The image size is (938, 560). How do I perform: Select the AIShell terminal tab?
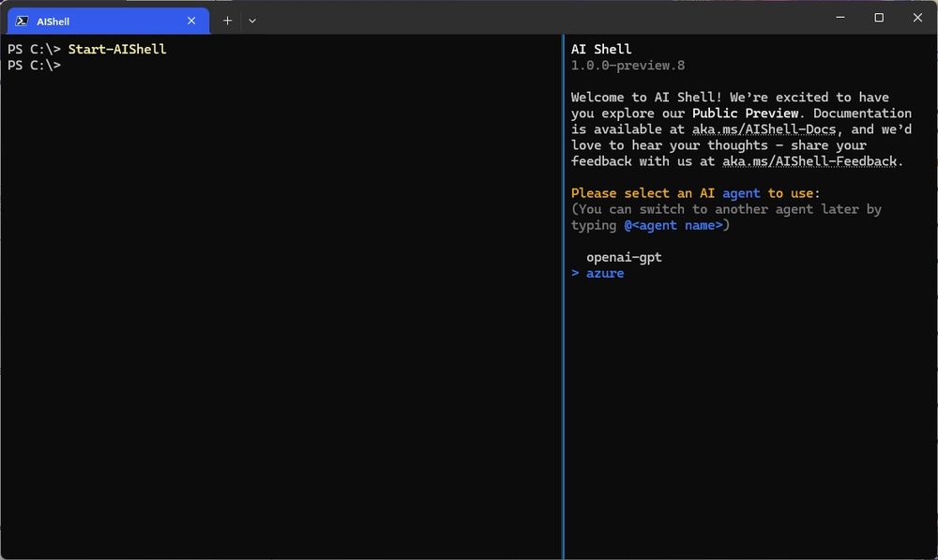[108, 21]
